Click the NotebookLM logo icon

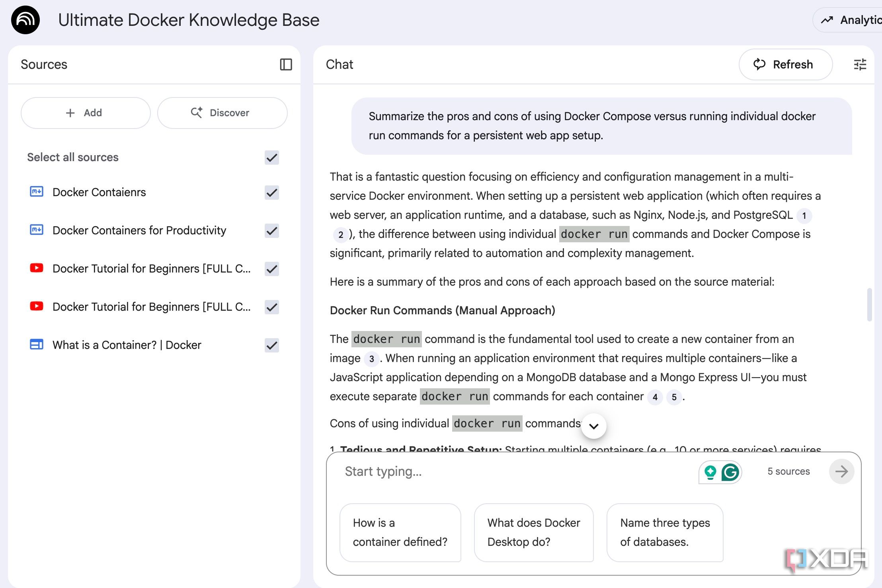(x=25, y=20)
